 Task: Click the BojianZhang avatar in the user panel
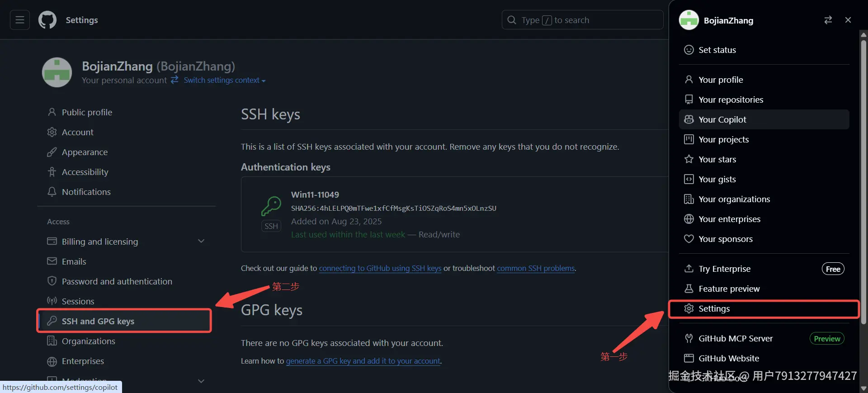point(689,20)
